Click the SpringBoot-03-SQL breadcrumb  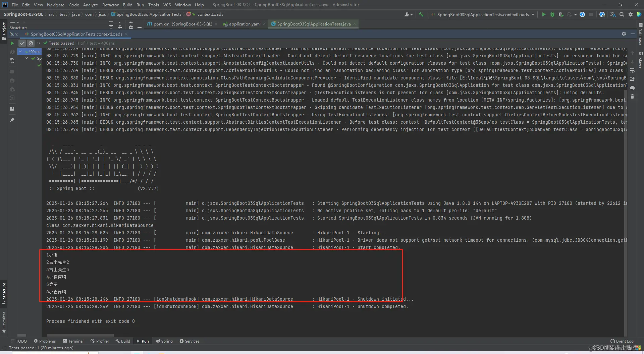(23, 14)
